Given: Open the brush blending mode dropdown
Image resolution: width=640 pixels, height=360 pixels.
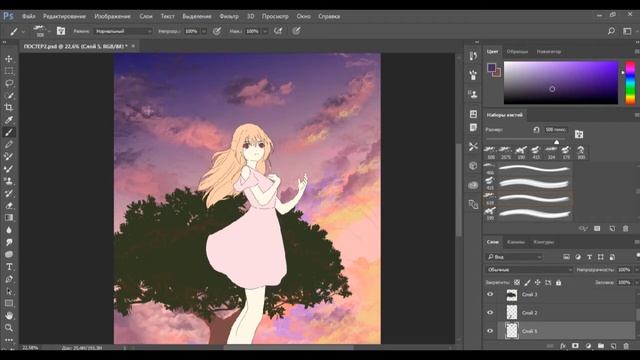Looking at the screenshot, I should [124, 31].
